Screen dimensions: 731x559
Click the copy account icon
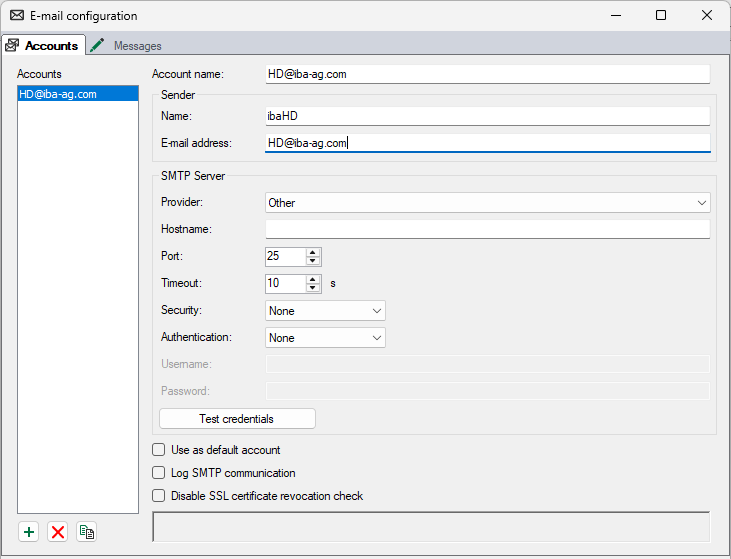point(87,532)
